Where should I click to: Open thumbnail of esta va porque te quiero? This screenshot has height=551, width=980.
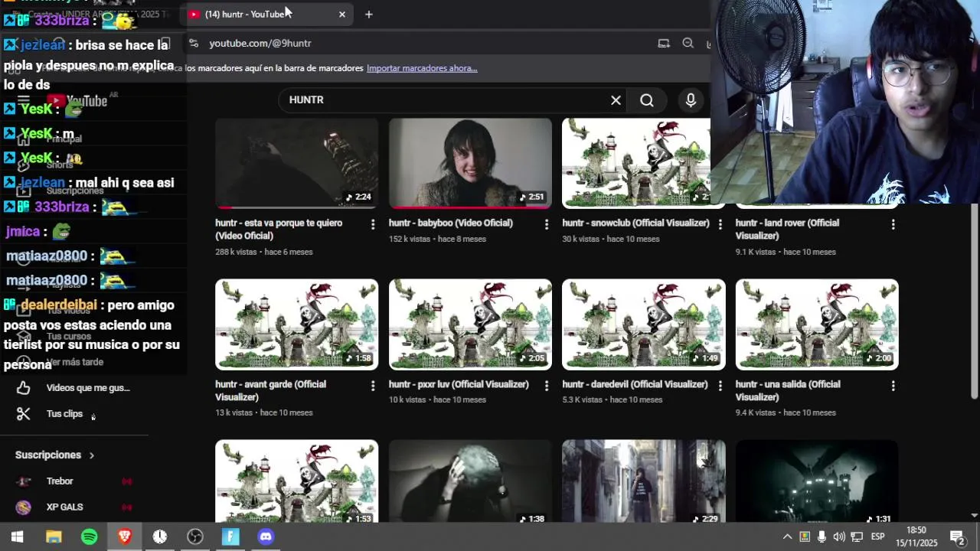point(296,163)
